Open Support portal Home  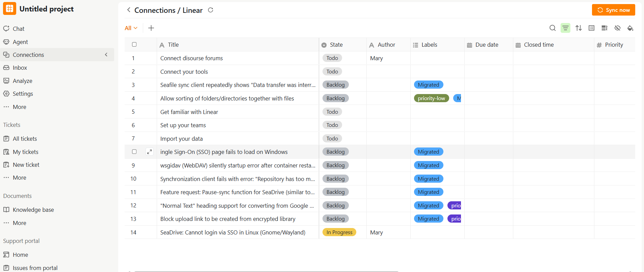[x=20, y=255]
